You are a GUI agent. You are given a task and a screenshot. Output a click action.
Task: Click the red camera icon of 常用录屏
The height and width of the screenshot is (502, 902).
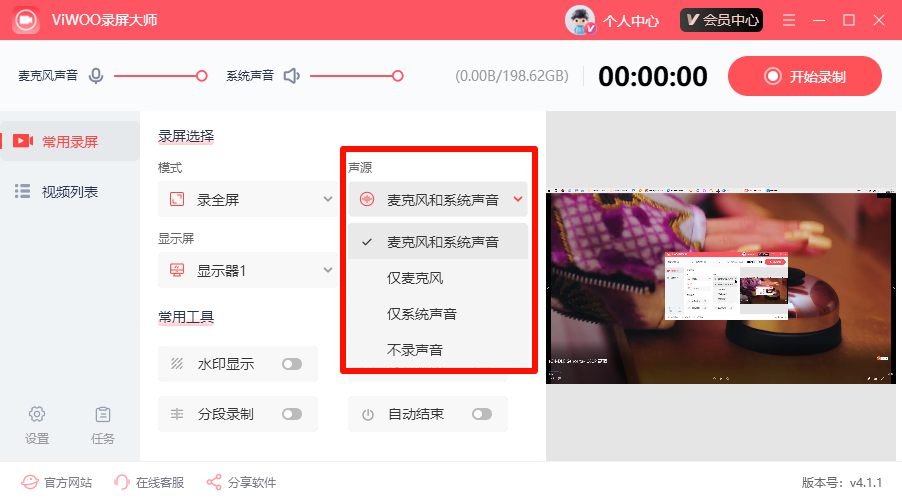pyautogui.click(x=23, y=141)
